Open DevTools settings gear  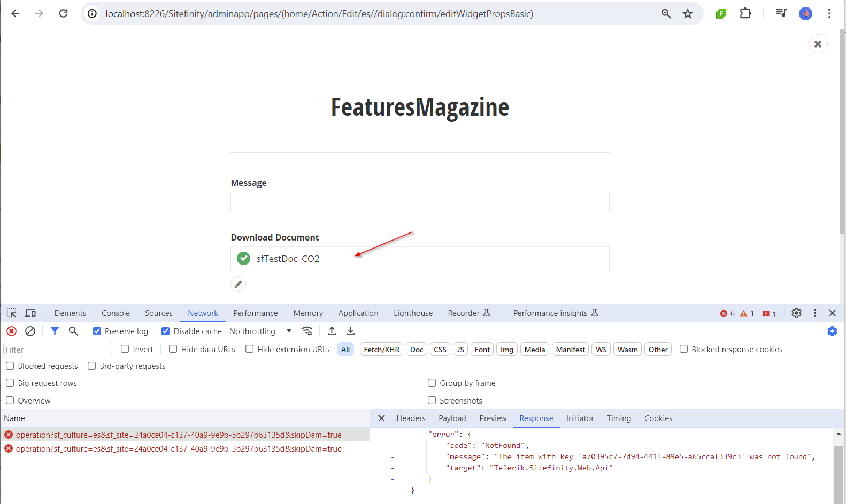[x=796, y=313]
